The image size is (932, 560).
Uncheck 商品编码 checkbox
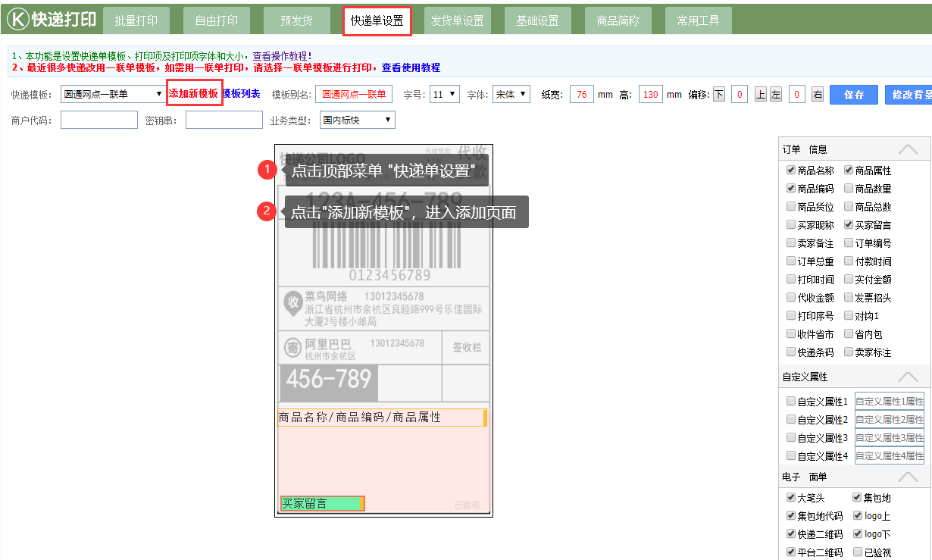coord(791,188)
